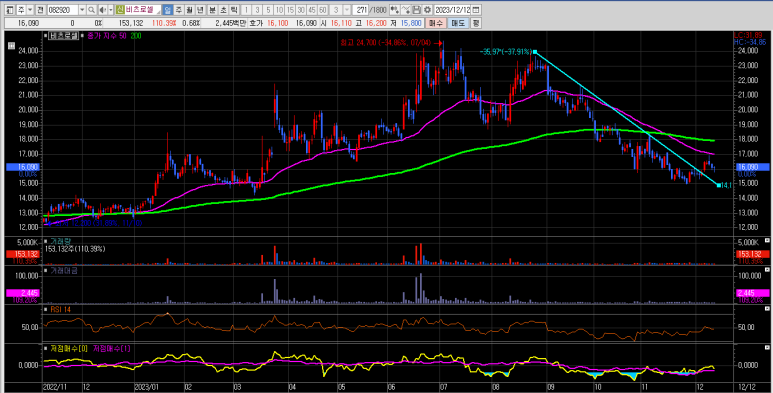Expand the stock code history dropdown
The height and width of the screenshot is (393, 773).
(82, 10)
